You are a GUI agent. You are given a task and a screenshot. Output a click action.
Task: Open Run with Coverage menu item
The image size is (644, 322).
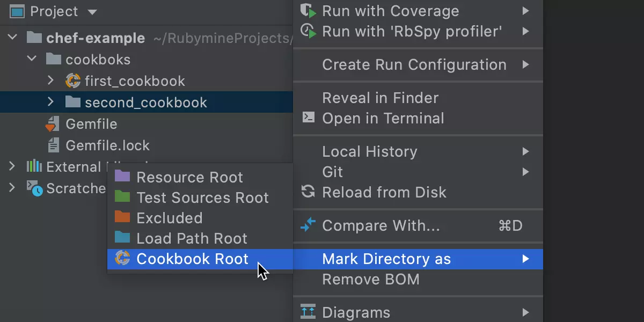418,11
